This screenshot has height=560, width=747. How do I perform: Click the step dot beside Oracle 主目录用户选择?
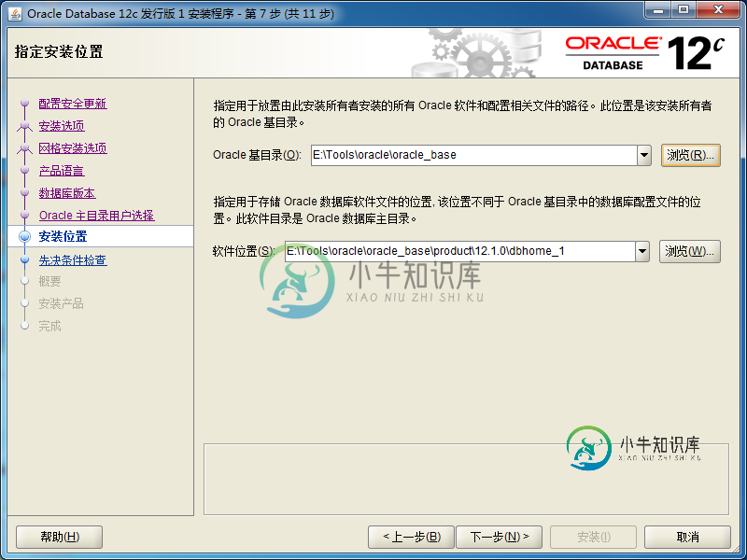click(x=25, y=216)
